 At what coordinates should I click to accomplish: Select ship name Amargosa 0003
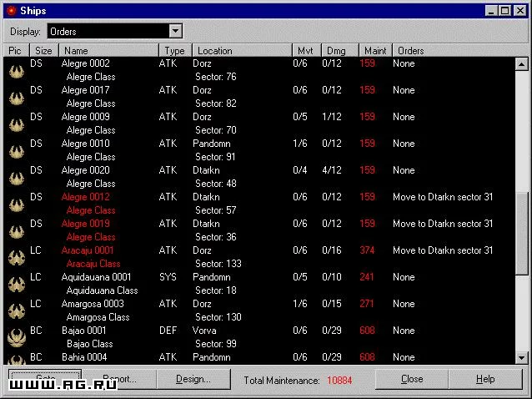93,304
